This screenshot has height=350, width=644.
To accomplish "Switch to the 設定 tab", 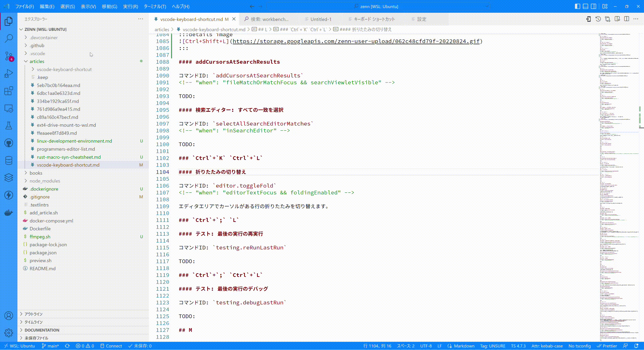I will [422, 19].
